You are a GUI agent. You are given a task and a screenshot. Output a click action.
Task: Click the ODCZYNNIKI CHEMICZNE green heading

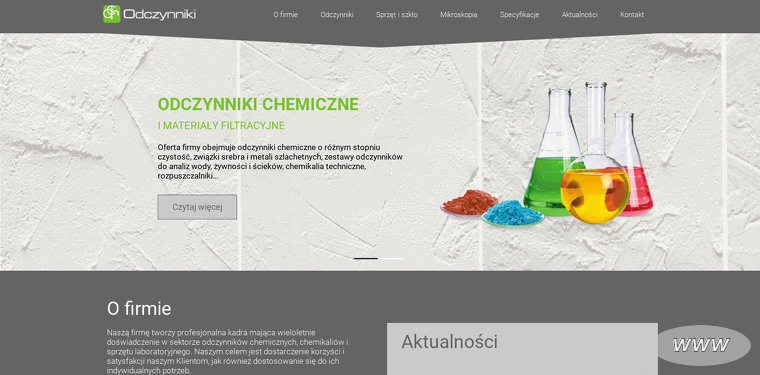tap(258, 104)
